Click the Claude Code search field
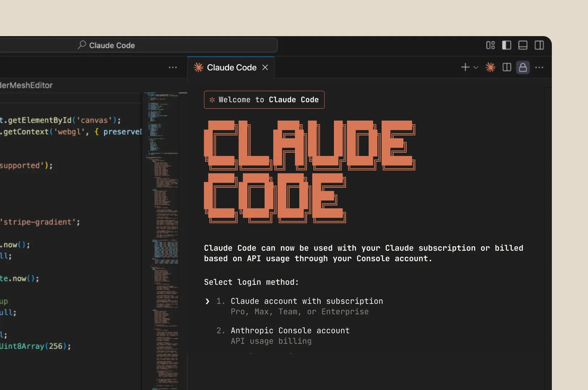The width and height of the screenshot is (588, 390). click(138, 45)
